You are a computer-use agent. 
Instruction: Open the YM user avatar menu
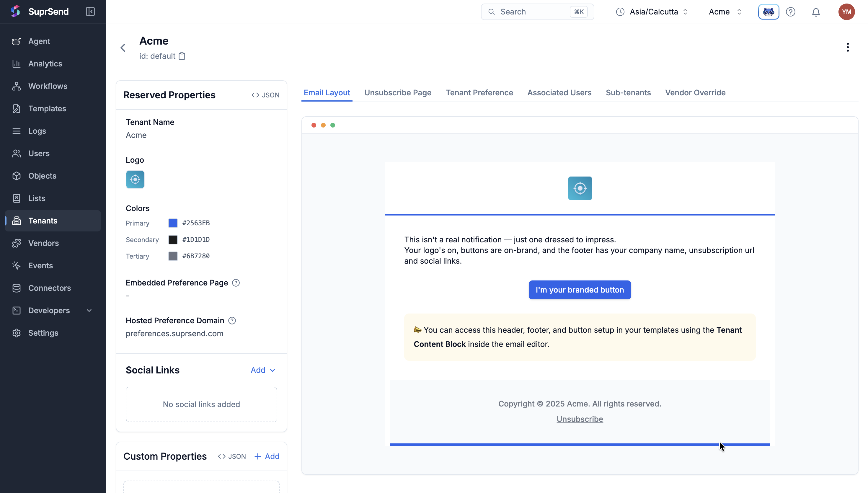(846, 12)
